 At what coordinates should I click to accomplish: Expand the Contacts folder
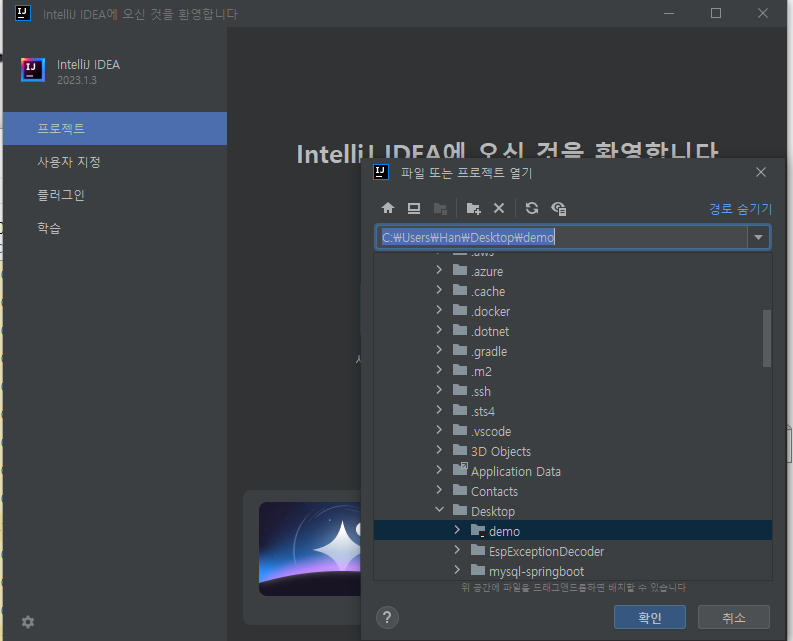(439, 490)
